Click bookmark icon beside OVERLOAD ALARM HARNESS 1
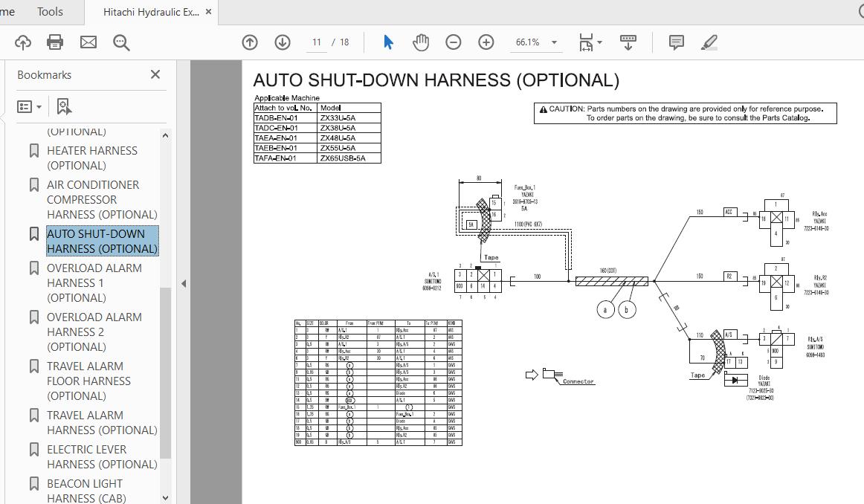864x504 pixels. point(34,268)
